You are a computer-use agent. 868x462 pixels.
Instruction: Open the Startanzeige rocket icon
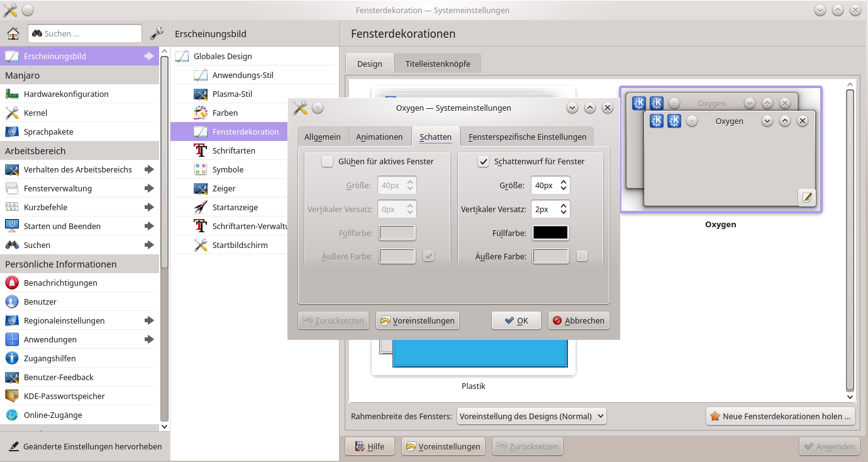coord(201,207)
